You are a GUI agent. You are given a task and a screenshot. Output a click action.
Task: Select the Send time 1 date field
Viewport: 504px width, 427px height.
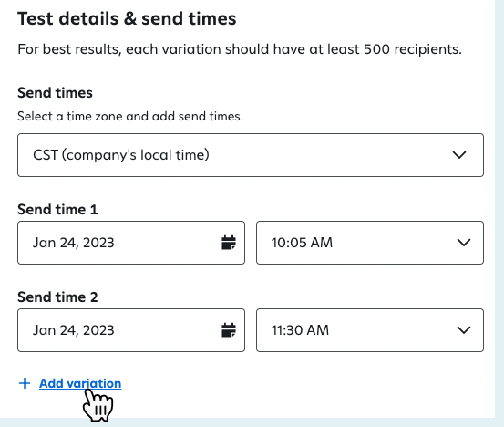click(x=131, y=243)
